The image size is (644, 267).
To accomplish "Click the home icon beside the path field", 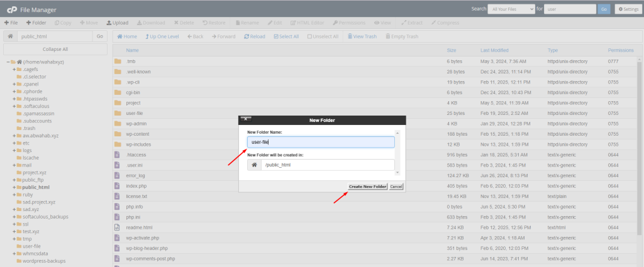I will (x=10, y=36).
